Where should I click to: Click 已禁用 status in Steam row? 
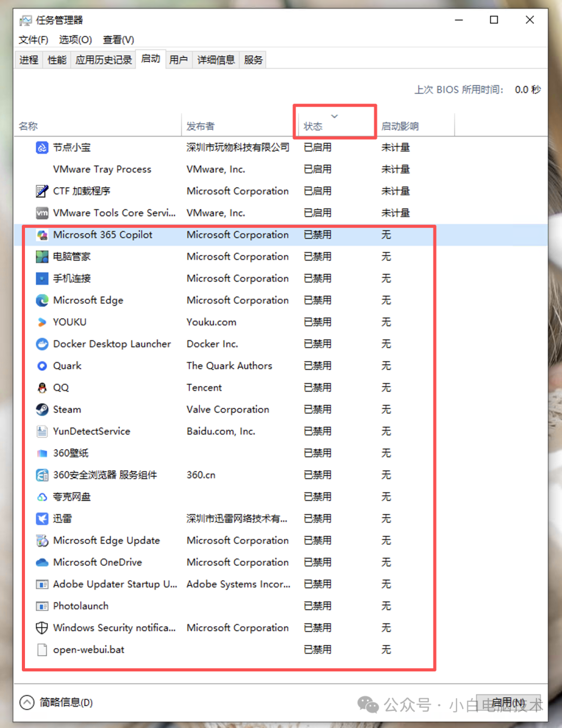click(x=317, y=410)
